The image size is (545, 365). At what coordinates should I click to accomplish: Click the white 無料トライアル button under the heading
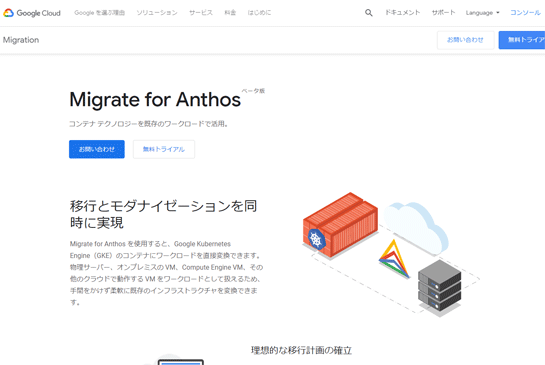164,149
